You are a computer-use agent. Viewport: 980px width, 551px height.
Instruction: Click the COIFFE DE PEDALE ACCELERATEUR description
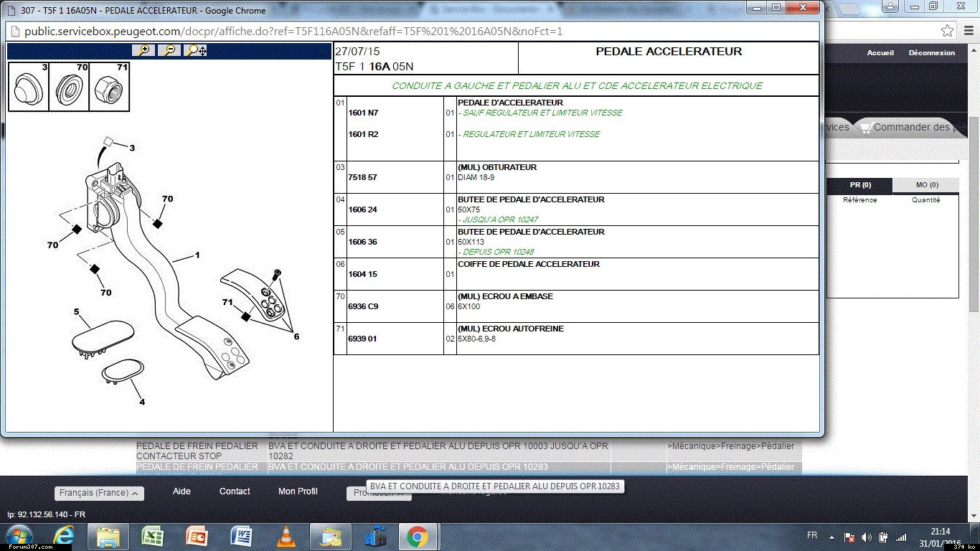tap(528, 264)
